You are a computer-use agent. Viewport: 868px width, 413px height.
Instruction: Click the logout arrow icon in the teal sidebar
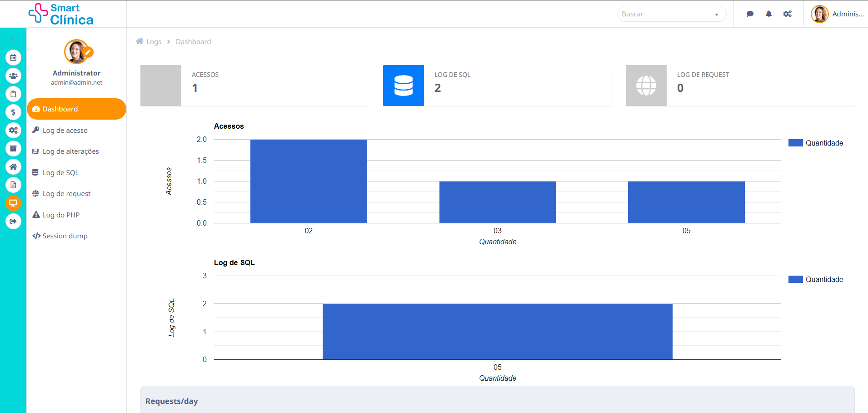click(x=13, y=222)
